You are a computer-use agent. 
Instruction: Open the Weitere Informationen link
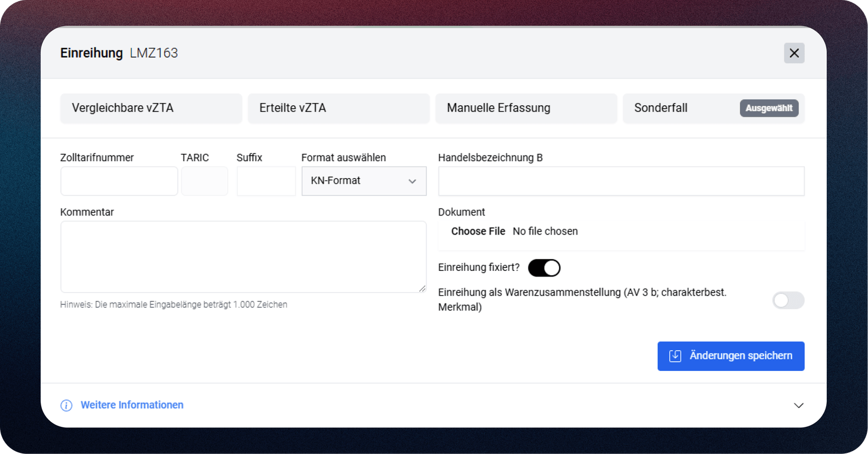tap(132, 405)
